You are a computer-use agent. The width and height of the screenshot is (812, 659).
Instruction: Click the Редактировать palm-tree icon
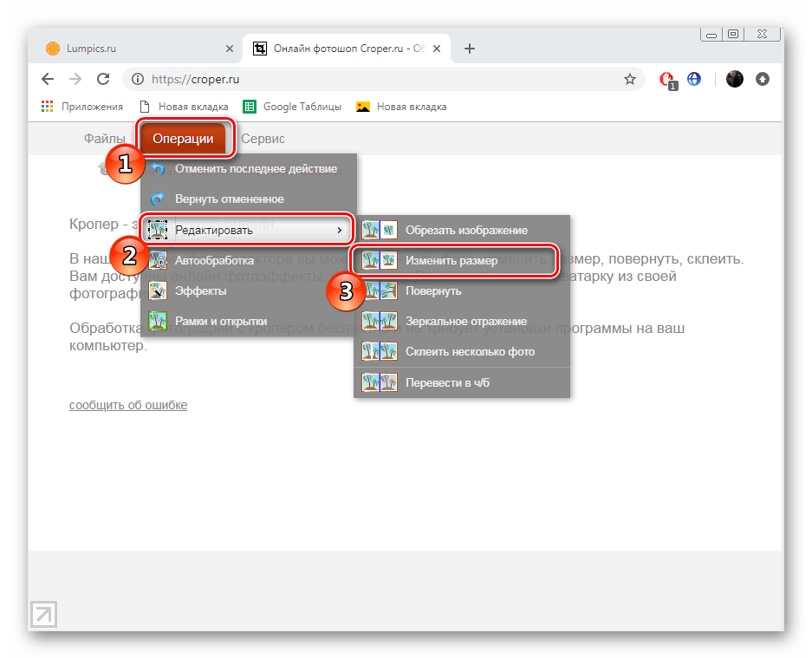pyautogui.click(x=158, y=230)
